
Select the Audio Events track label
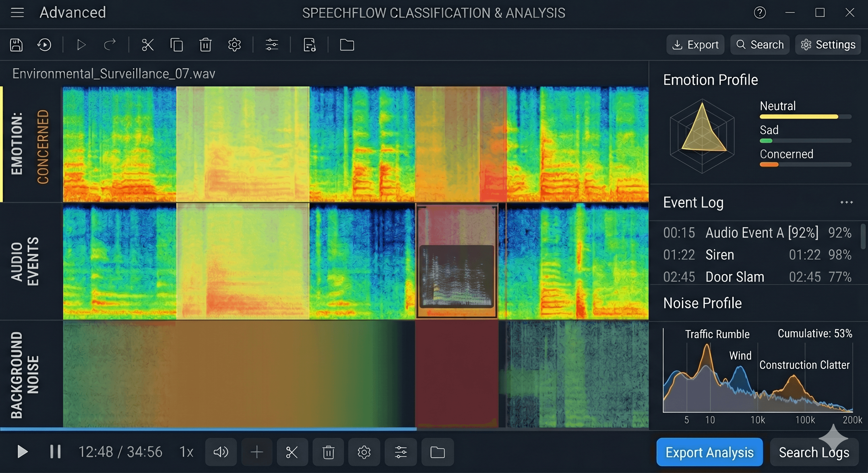point(25,261)
